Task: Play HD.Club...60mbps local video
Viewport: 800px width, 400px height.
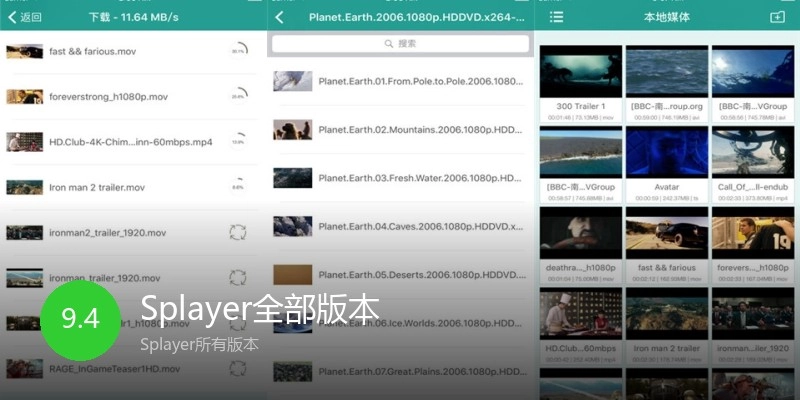Action: (581, 326)
